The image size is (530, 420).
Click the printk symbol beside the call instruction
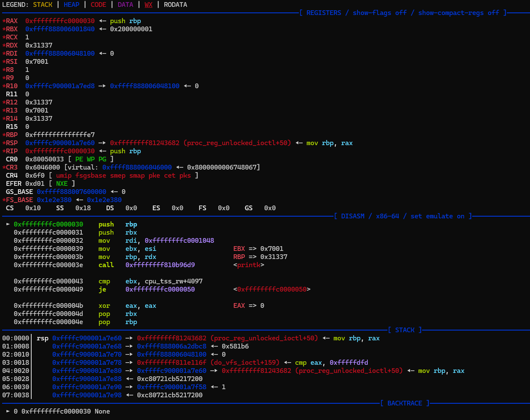(249, 265)
